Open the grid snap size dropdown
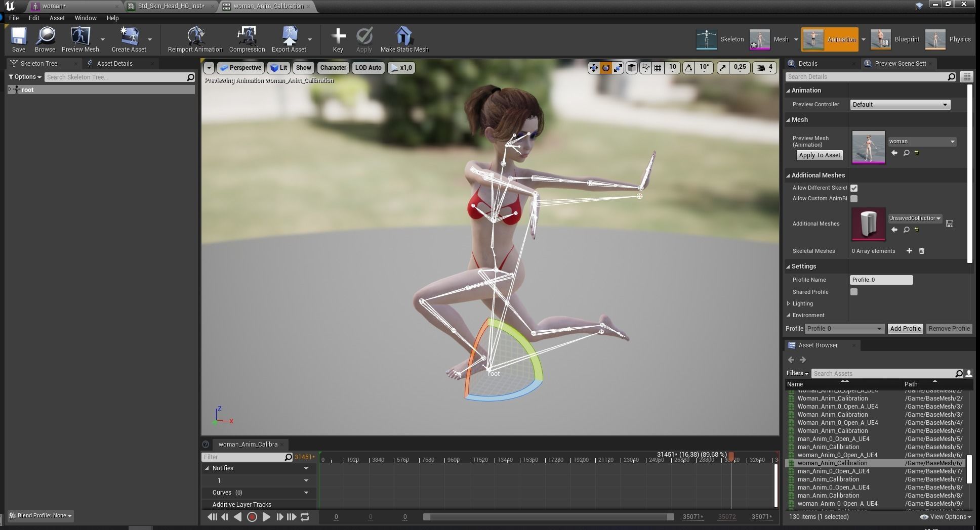Screen dimensions: 980x530 [673, 68]
